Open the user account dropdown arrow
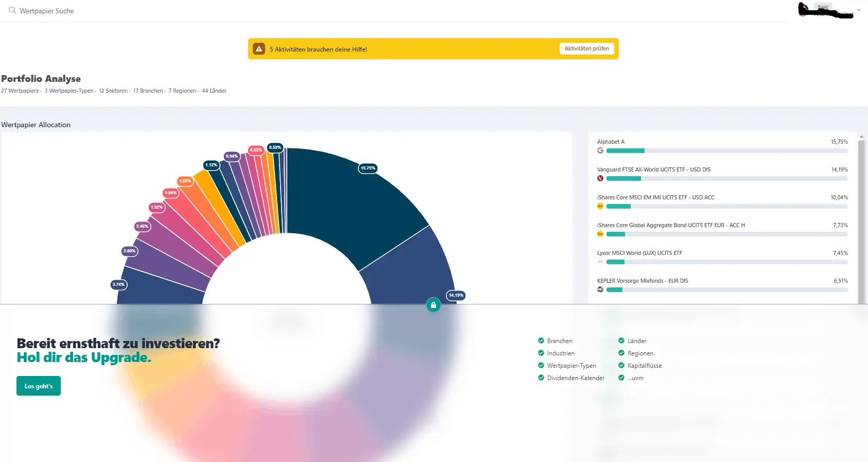 tap(859, 10)
